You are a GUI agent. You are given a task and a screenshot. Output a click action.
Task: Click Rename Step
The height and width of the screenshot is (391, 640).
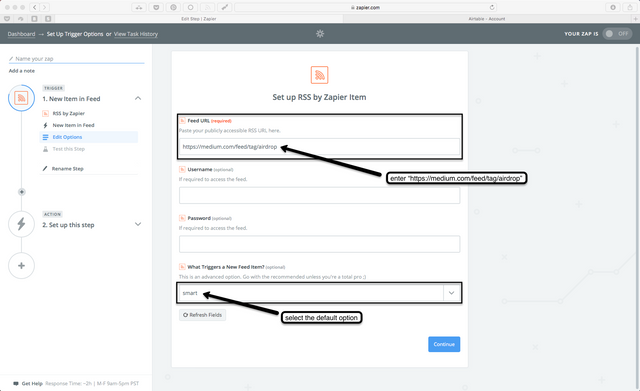(x=67, y=169)
